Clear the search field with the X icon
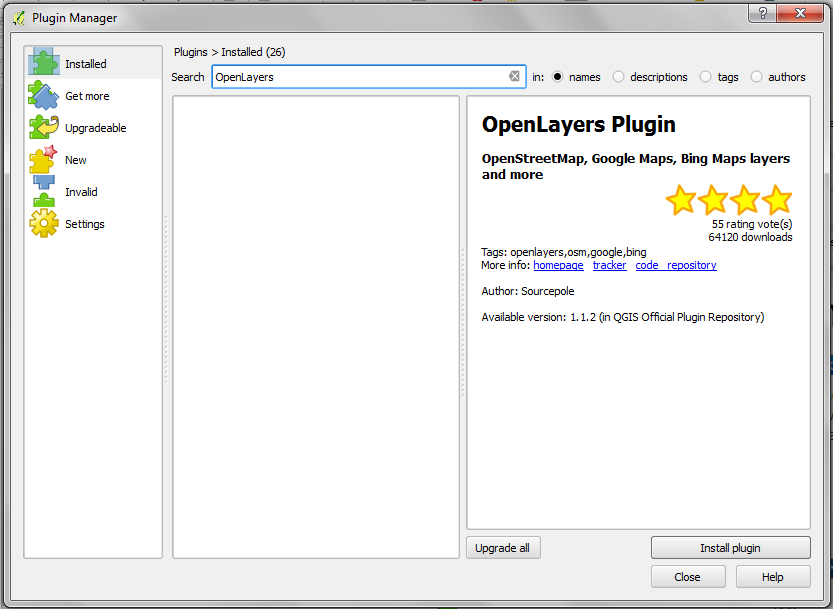Image resolution: width=833 pixels, height=609 pixels. click(x=514, y=76)
